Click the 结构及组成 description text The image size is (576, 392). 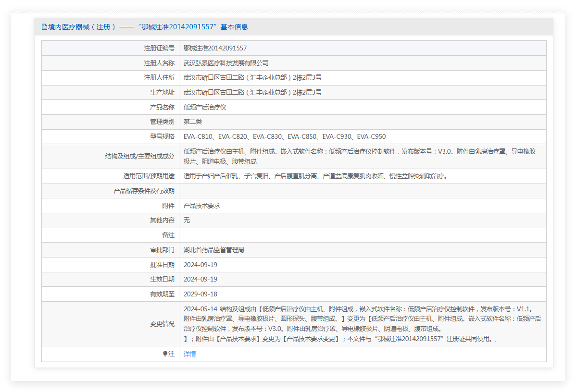360,156
